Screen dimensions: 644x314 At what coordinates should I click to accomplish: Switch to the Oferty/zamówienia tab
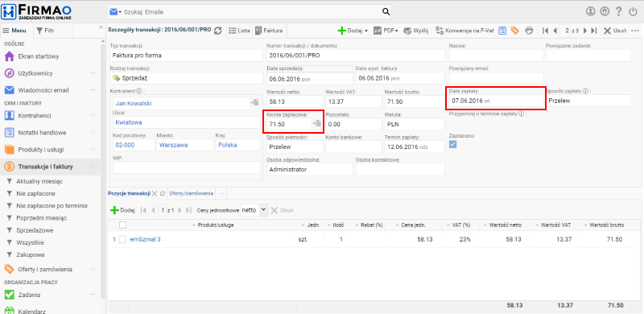pyautogui.click(x=191, y=192)
